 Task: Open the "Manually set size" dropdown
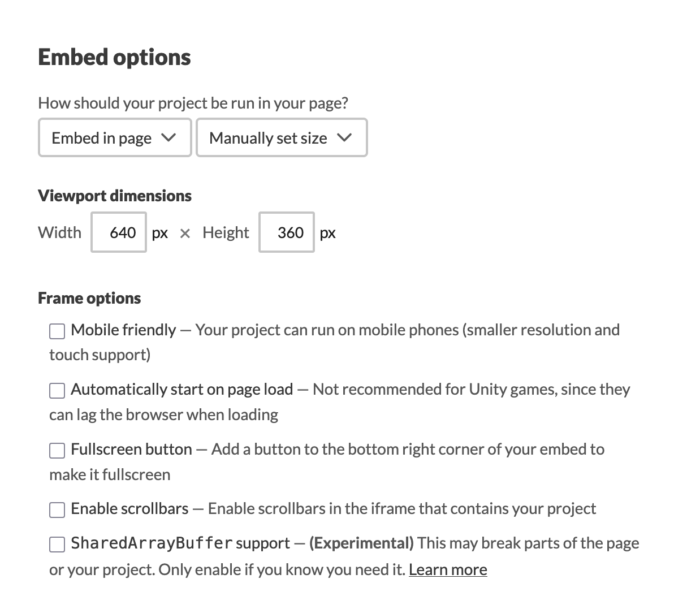click(x=281, y=138)
